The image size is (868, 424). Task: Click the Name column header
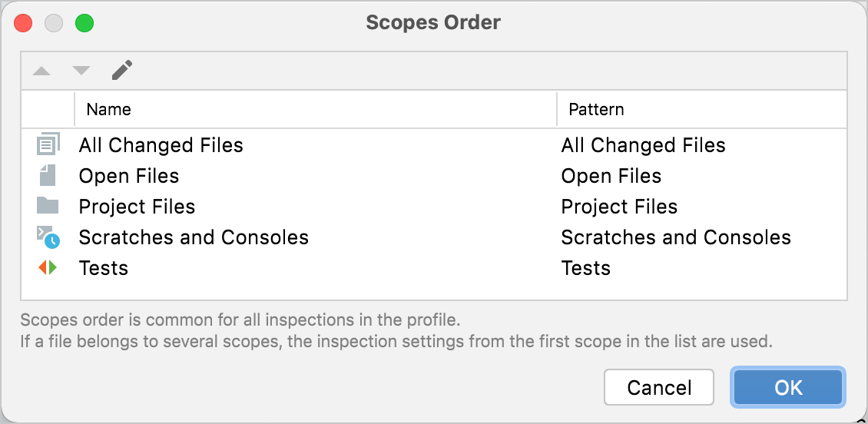108,109
